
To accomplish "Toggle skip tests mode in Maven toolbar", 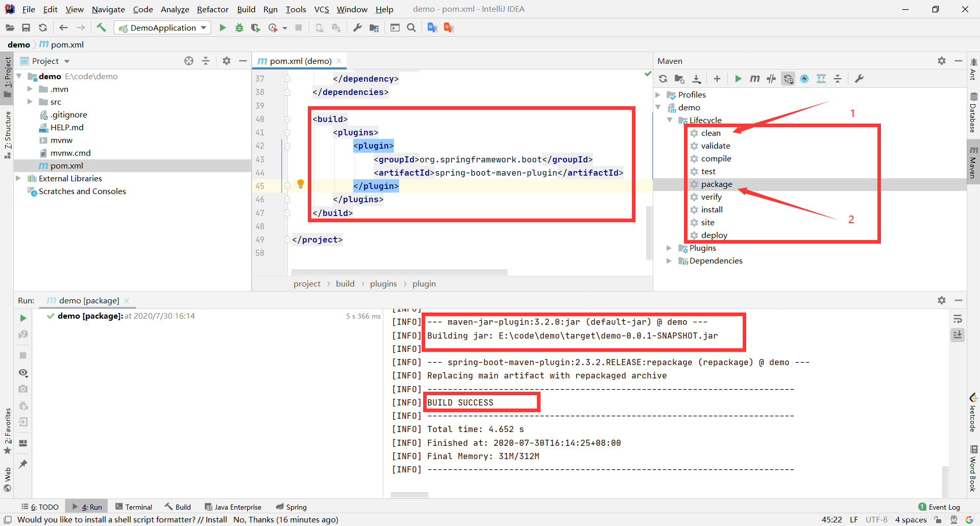I will [804, 79].
